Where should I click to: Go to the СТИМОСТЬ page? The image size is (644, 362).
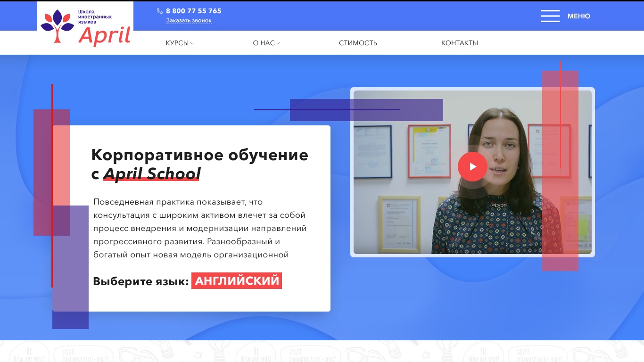pos(358,43)
